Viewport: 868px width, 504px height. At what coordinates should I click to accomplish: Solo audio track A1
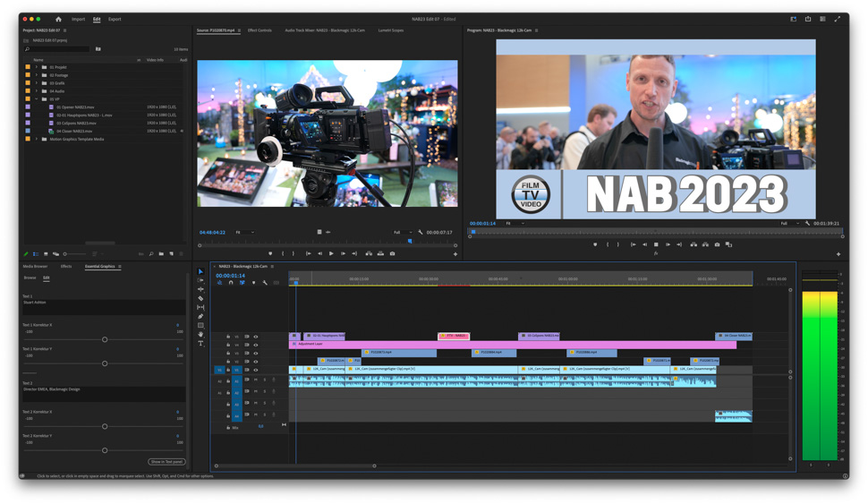point(265,380)
